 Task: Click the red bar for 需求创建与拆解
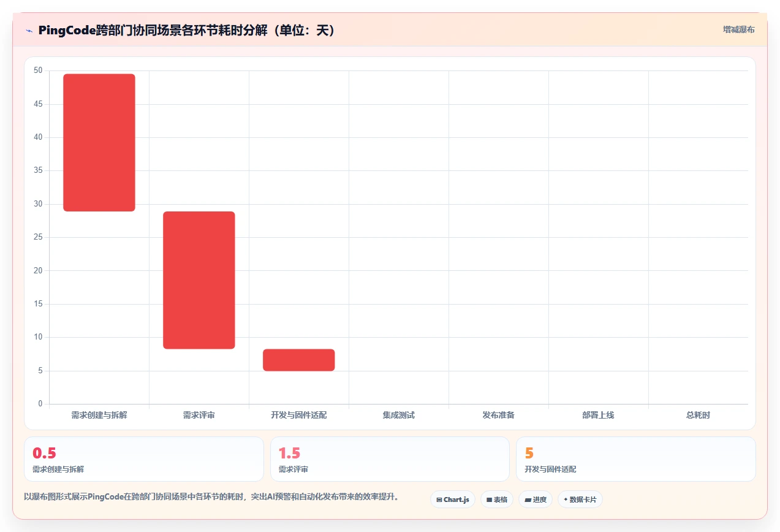[99, 143]
